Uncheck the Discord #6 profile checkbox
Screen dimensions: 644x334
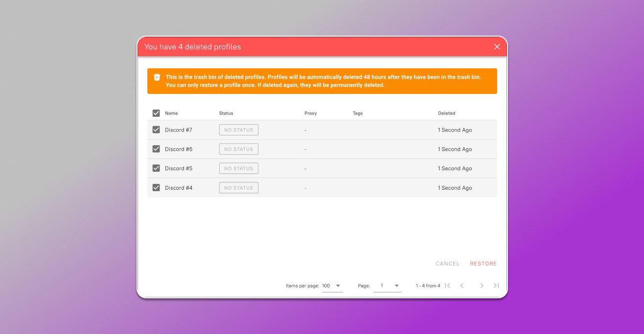click(156, 149)
